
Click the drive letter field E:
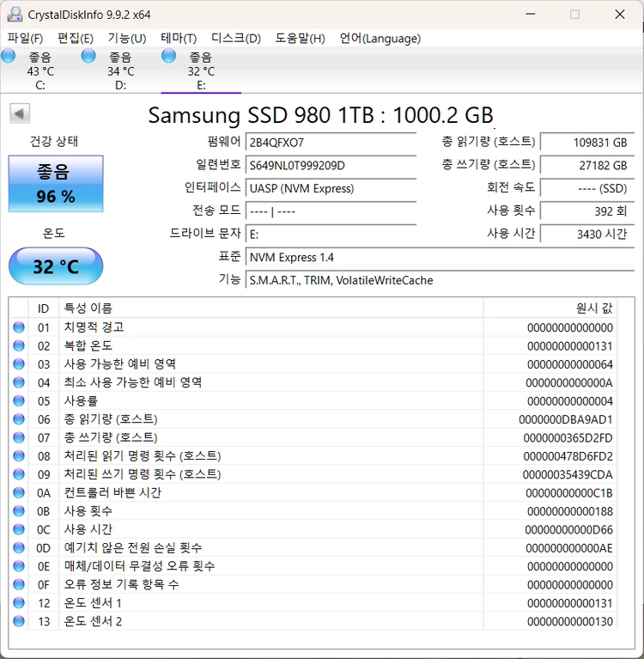tap(331, 234)
